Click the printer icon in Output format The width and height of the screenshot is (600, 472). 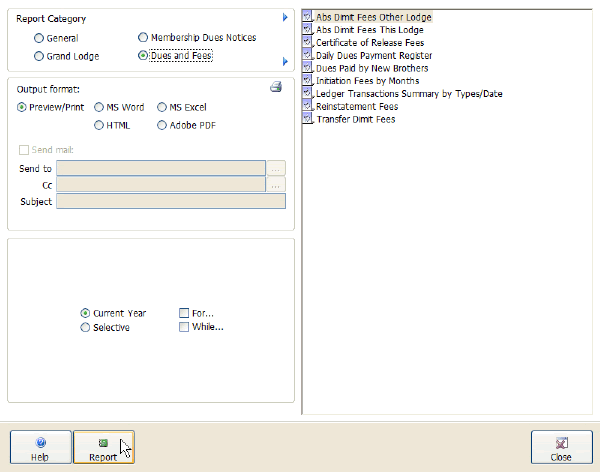276,88
